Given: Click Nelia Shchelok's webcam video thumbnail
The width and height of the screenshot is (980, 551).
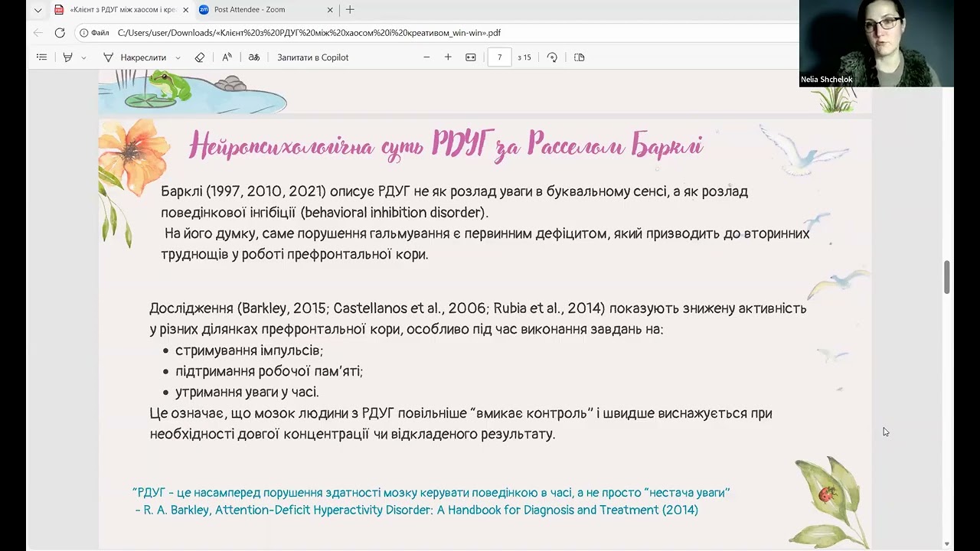Looking at the screenshot, I should pos(877,44).
